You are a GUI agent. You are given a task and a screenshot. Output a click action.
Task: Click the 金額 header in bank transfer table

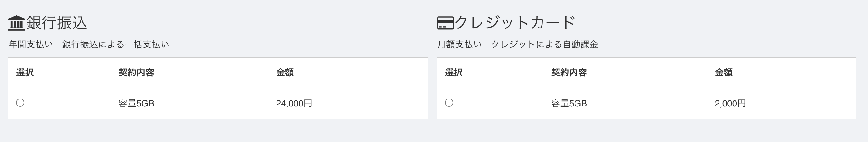[285, 73]
